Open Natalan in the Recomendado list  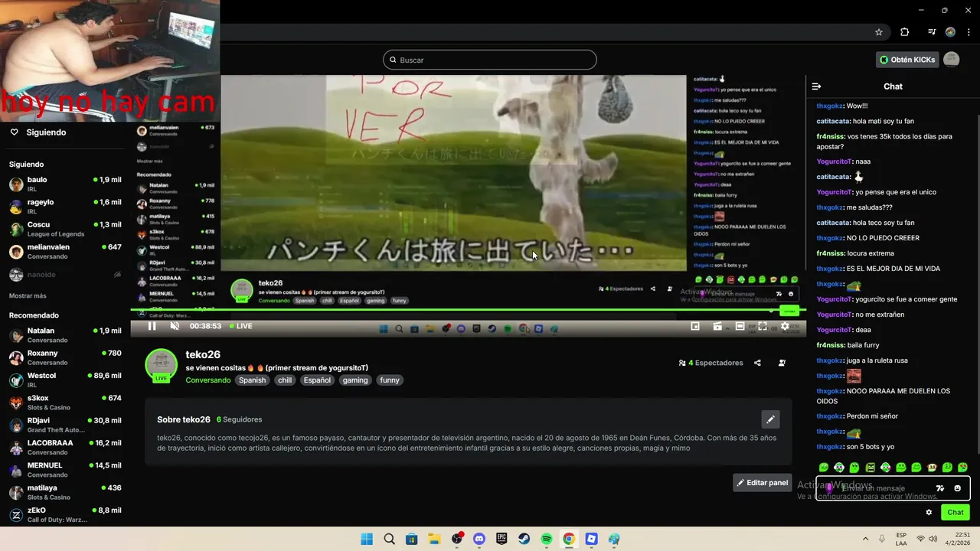coord(65,335)
